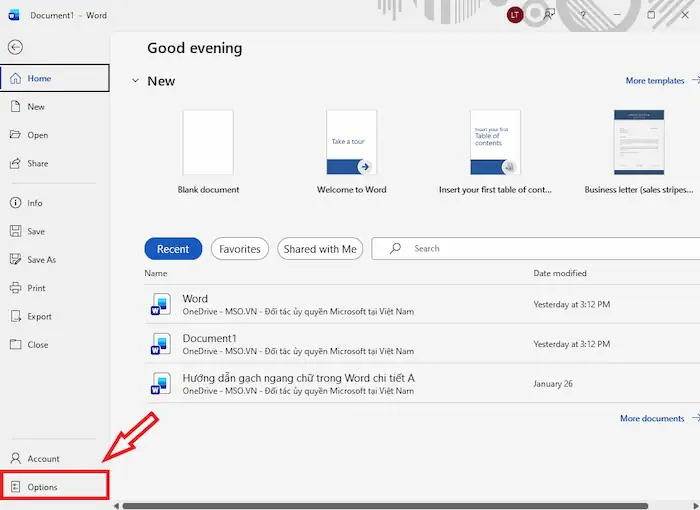Open the Export page
This screenshot has width=700, height=510.
click(x=39, y=317)
